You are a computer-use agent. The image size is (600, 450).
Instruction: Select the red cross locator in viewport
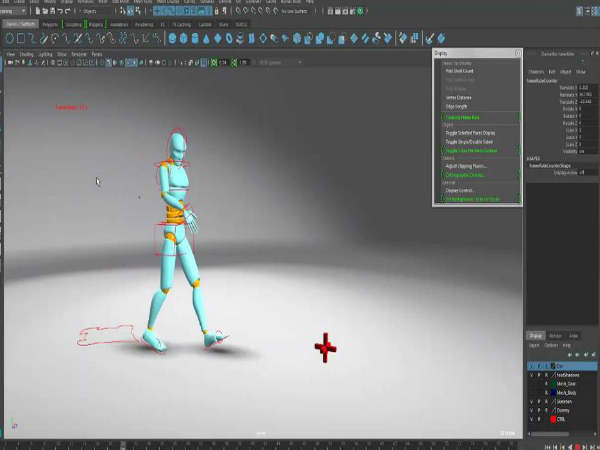pyautogui.click(x=325, y=347)
